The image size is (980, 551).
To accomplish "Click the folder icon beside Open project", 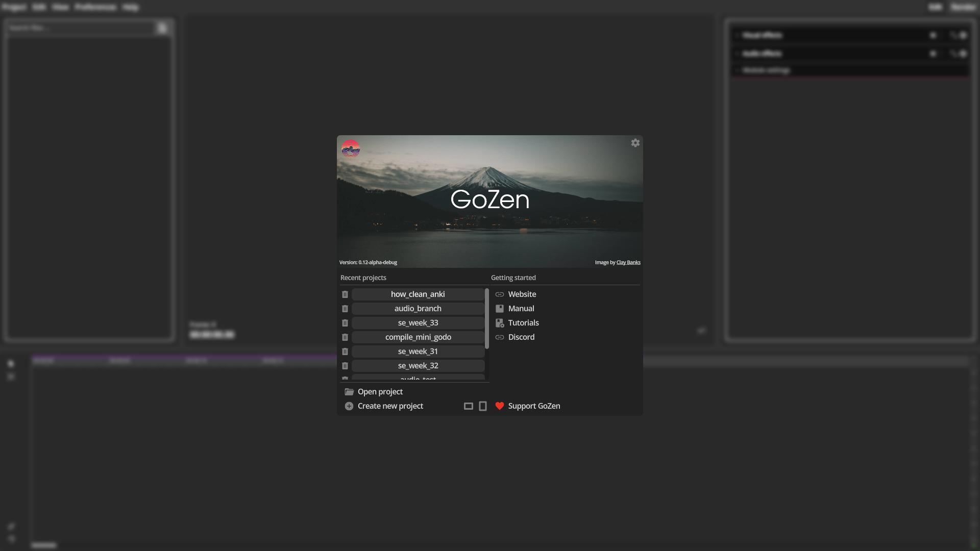I will tap(349, 392).
